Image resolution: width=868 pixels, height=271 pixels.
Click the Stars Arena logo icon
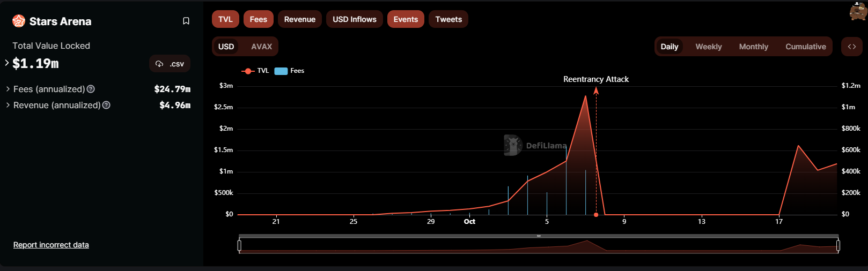click(x=19, y=21)
